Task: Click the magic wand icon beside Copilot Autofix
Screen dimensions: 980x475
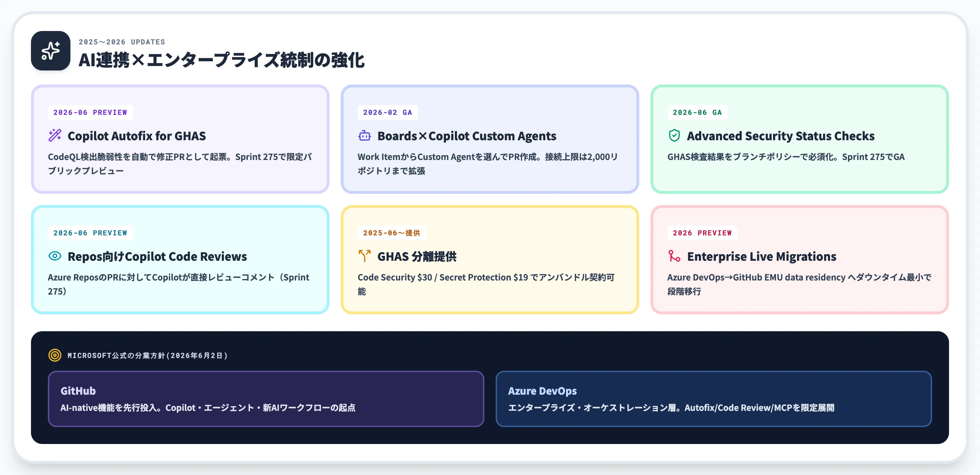Action: pos(55,136)
